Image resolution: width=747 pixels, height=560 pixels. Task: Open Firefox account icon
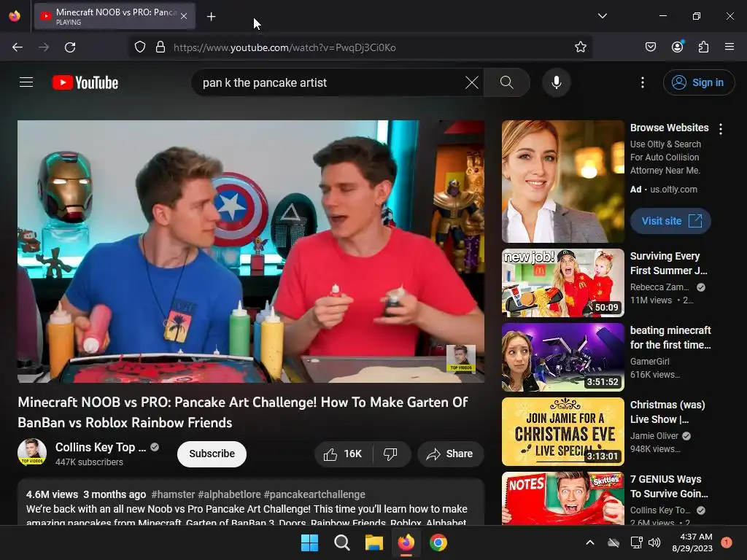678,47
